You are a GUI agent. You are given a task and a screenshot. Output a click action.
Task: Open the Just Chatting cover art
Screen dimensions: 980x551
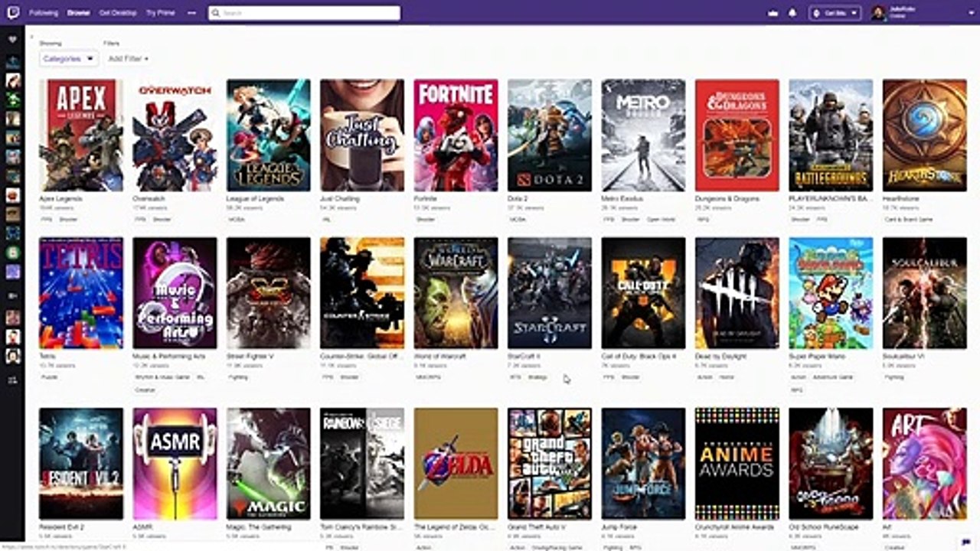click(362, 135)
